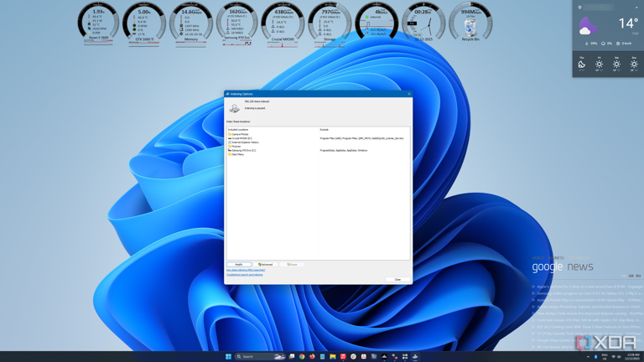Click the ProgramData, AppData exclusion text
The image size is (644, 362).
[x=343, y=151]
